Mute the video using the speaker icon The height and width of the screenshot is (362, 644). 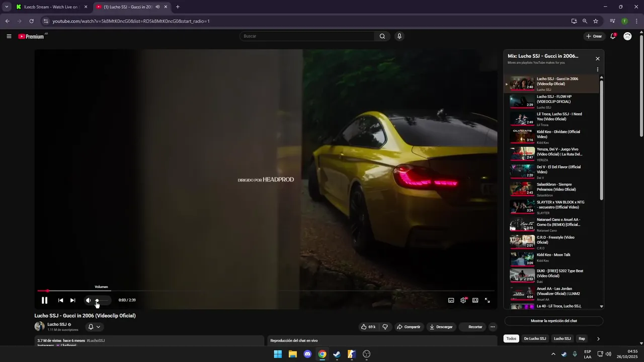coord(88,300)
